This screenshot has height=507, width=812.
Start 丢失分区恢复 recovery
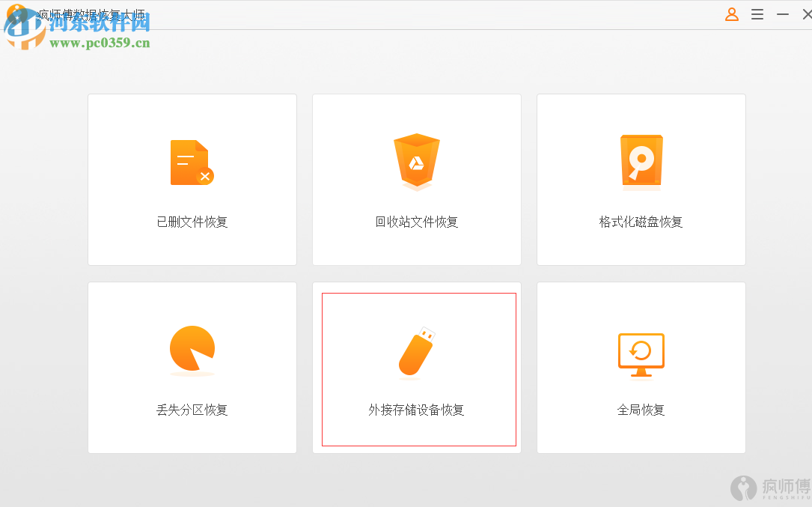coord(192,368)
